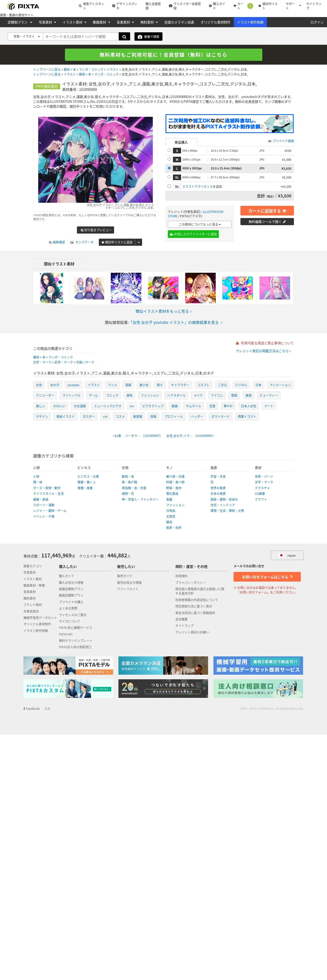Click the magnifier search submit button

[124, 37]
